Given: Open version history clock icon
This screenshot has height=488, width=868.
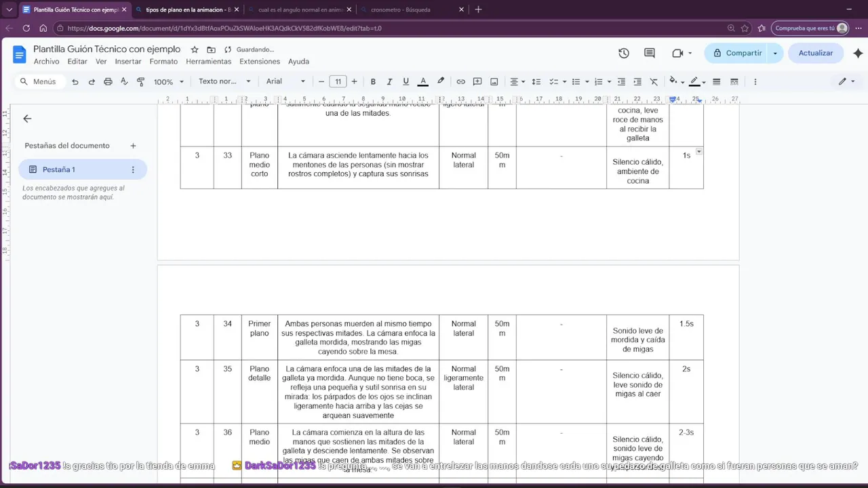Looking at the screenshot, I should pos(624,53).
